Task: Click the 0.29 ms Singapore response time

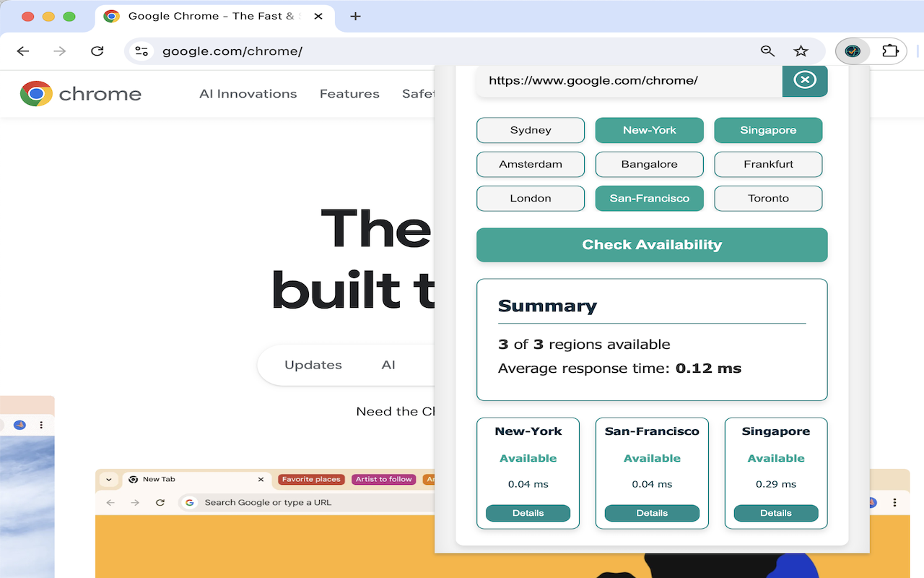Action: point(776,484)
